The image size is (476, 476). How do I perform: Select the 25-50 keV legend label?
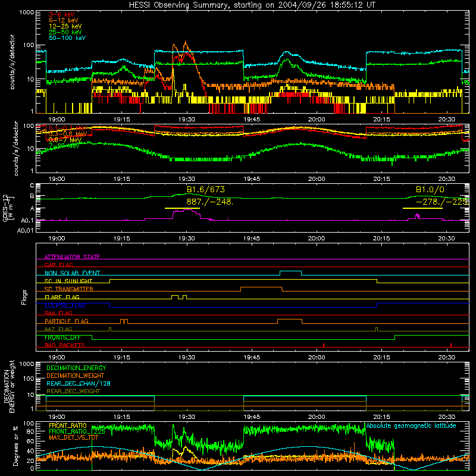tap(65, 32)
